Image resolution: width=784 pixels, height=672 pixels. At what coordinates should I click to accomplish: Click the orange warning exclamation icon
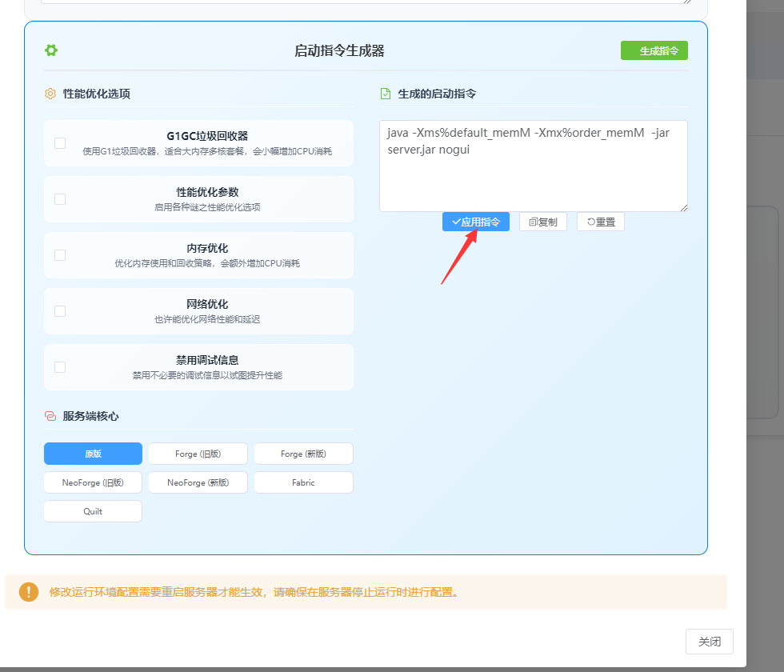tap(29, 592)
